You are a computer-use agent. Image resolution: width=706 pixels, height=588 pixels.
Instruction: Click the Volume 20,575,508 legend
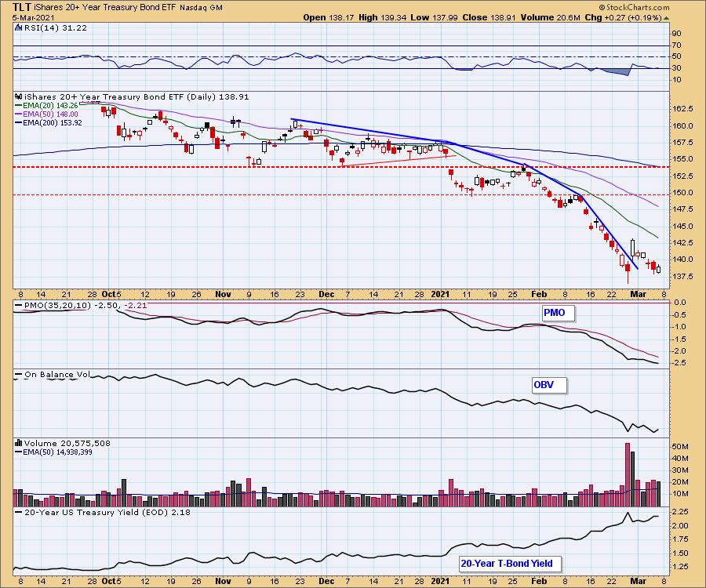(x=67, y=443)
